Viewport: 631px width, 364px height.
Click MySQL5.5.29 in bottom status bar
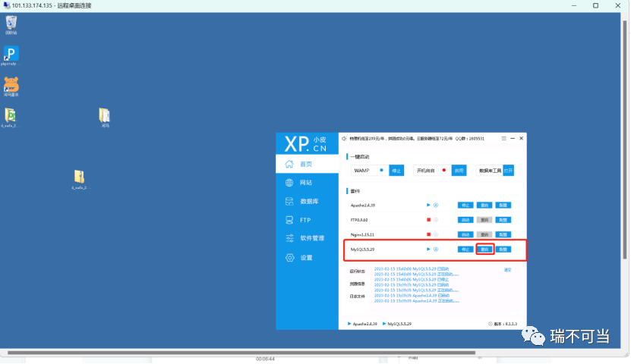397,324
